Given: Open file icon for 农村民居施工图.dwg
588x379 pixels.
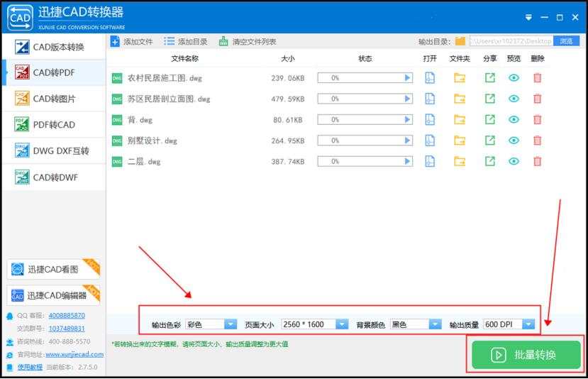Looking at the screenshot, I should 430,78.
